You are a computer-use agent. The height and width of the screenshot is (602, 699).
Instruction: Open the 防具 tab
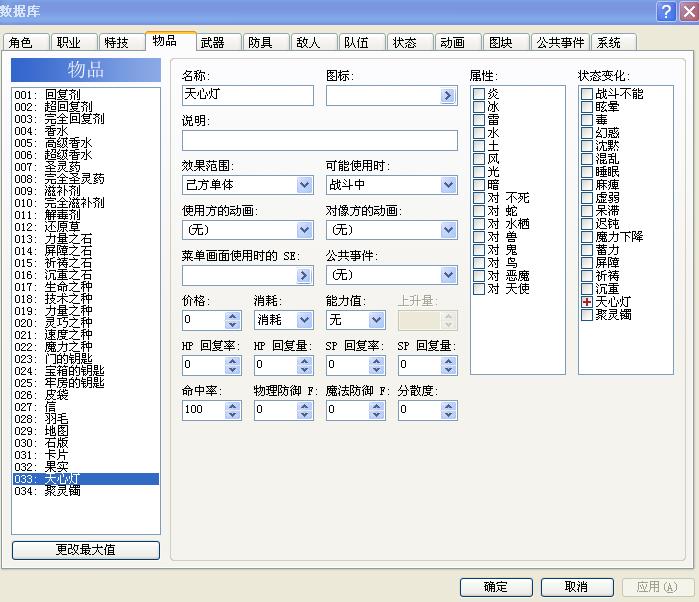click(266, 42)
